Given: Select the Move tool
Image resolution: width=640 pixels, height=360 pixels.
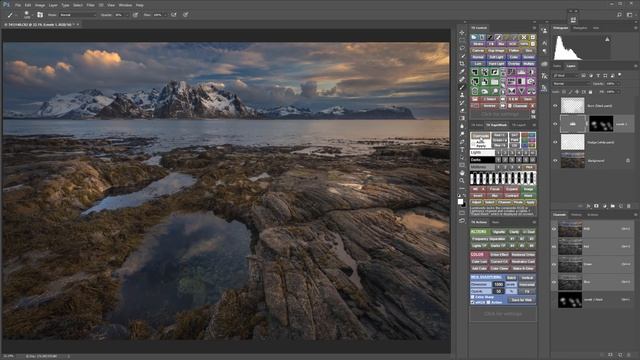Looking at the screenshot, I should 462,32.
